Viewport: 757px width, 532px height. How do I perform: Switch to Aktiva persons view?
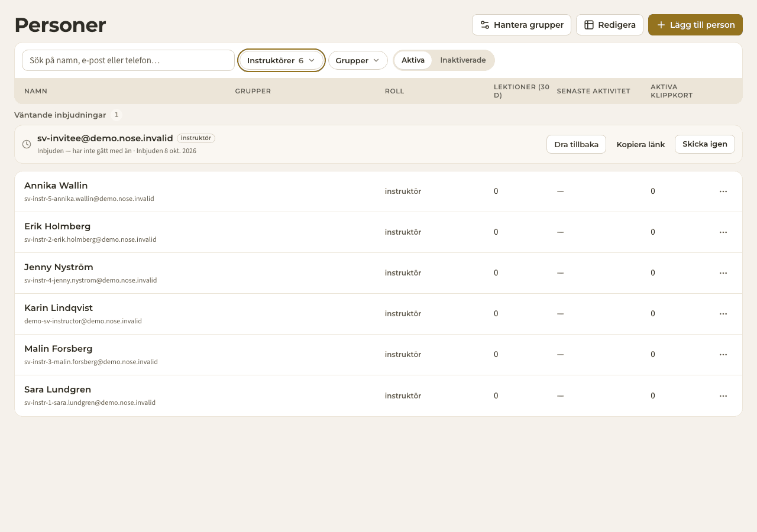tap(413, 60)
